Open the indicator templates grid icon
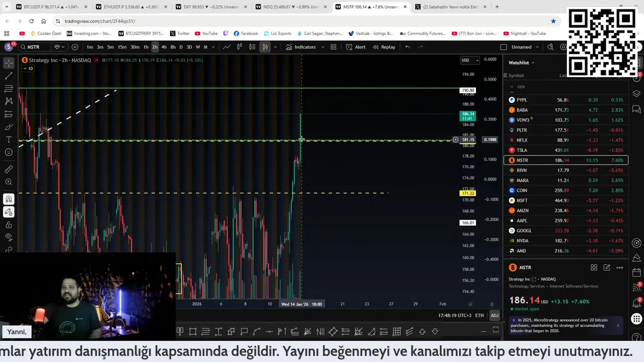 point(333,47)
